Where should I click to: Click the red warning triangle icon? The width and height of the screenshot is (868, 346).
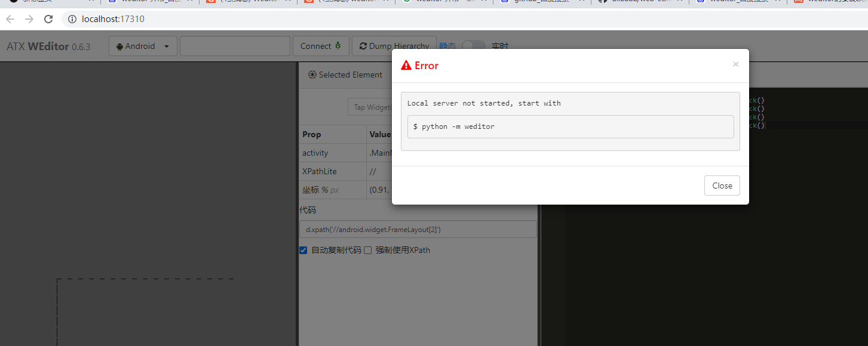(x=406, y=66)
